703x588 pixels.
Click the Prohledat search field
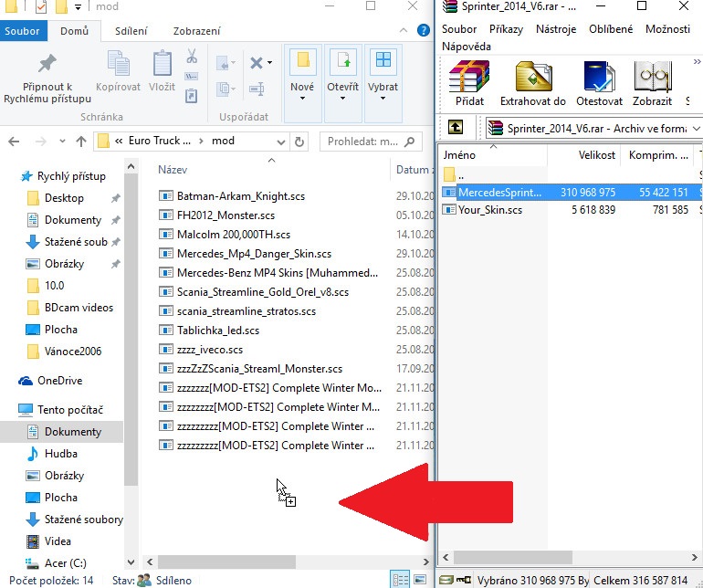pos(365,142)
